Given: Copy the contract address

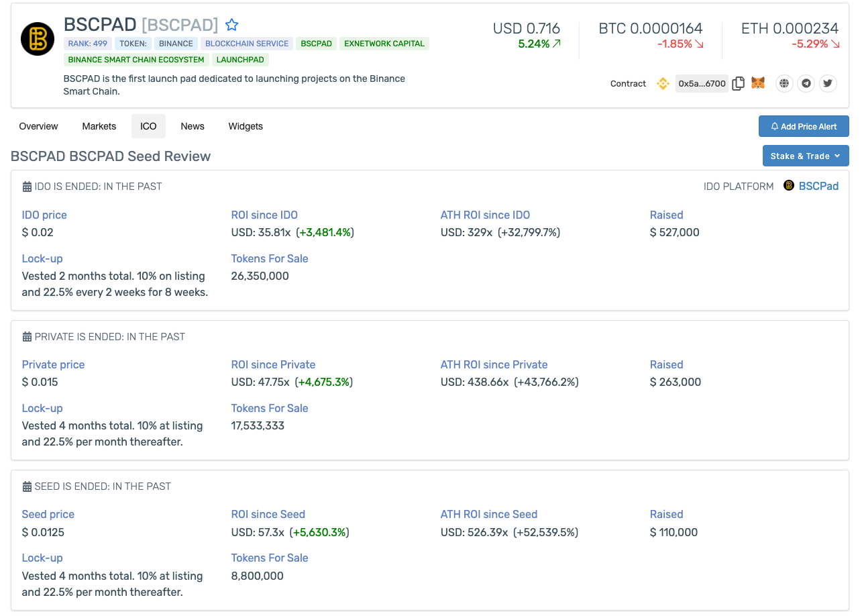Looking at the screenshot, I should pos(738,84).
